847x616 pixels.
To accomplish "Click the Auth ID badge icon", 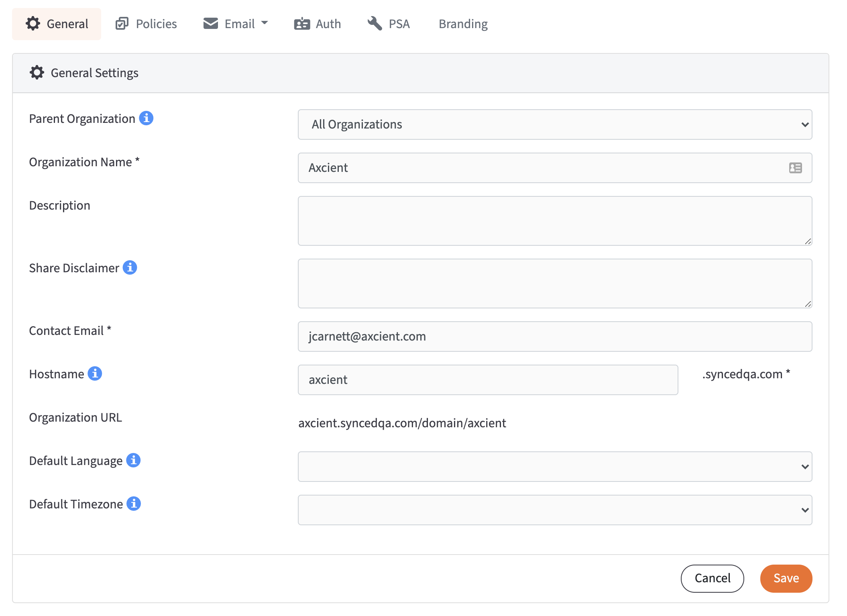I will tap(302, 24).
